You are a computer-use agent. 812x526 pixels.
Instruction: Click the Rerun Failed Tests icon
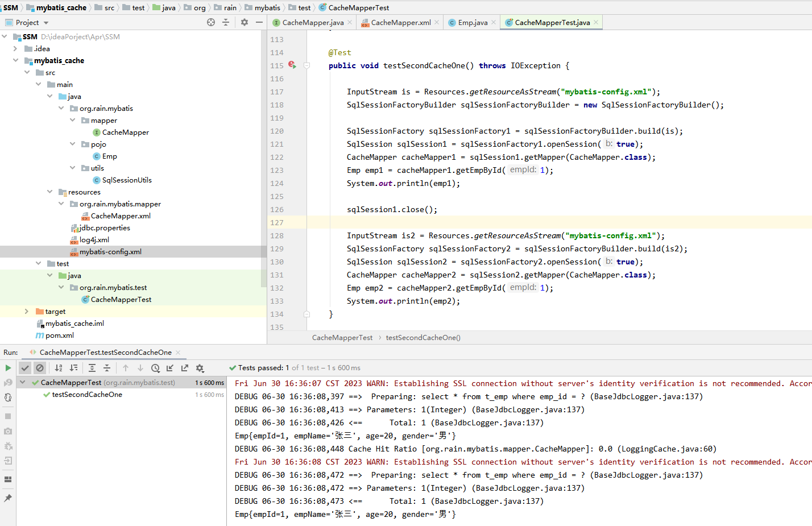(x=8, y=383)
